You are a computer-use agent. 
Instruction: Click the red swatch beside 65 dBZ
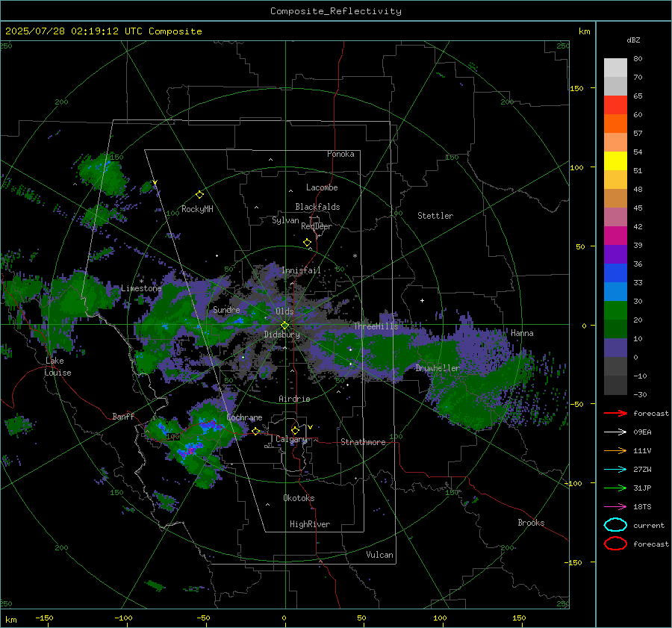coord(615,105)
